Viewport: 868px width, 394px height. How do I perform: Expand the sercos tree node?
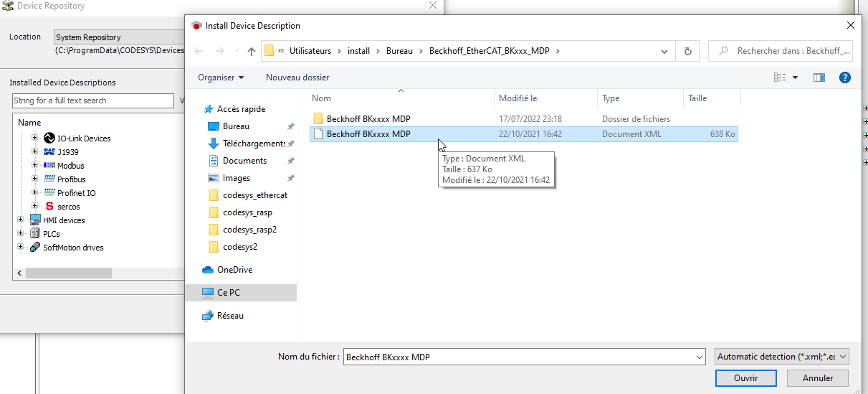(34, 206)
